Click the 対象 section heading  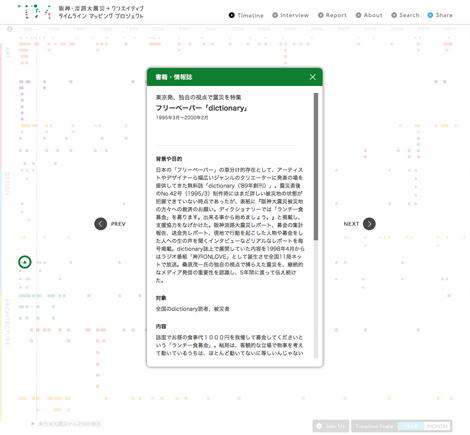pyautogui.click(x=161, y=298)
